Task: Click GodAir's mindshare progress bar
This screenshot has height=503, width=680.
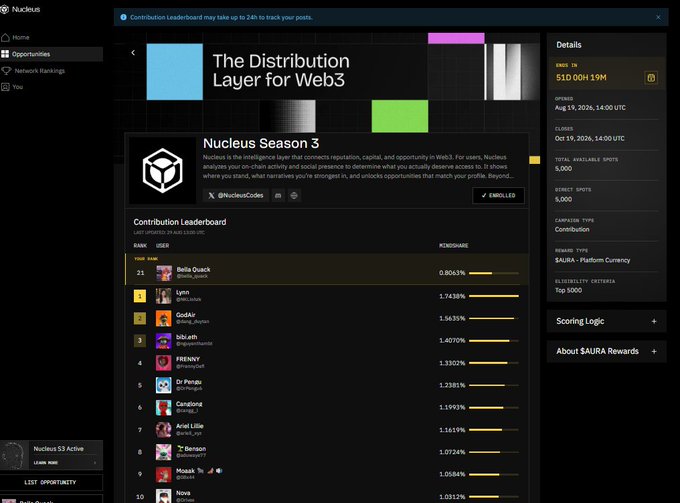Action: pos(494,319)
